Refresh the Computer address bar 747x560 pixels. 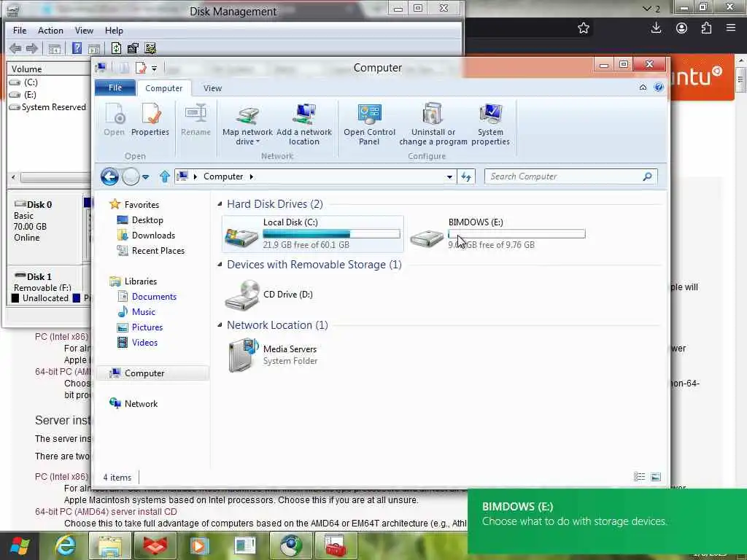[466, 176]
